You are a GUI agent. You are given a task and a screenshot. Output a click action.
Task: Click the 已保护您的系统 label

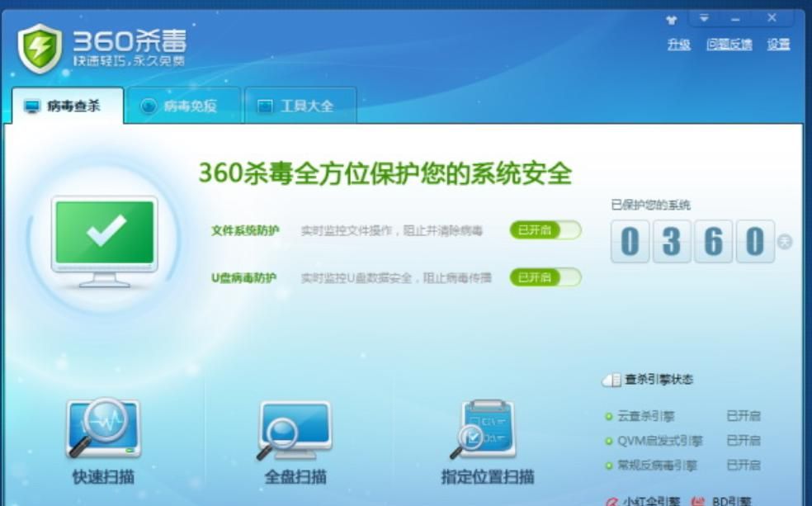click(x=650, y=205)
